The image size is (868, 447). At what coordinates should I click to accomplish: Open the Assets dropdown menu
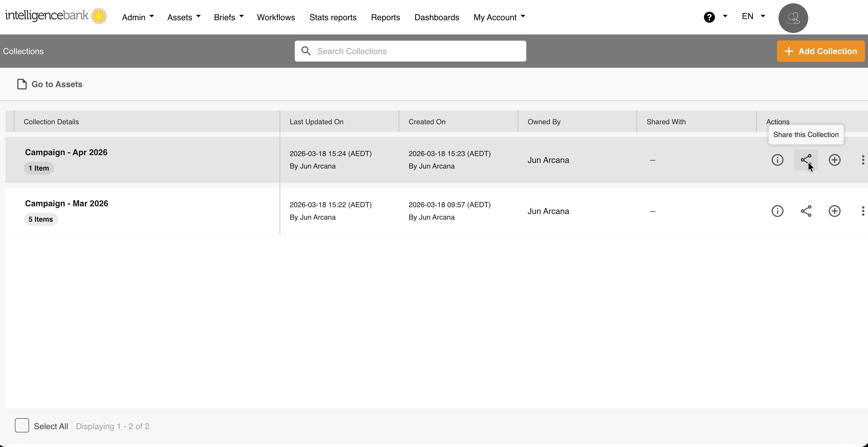click(184, 17)
